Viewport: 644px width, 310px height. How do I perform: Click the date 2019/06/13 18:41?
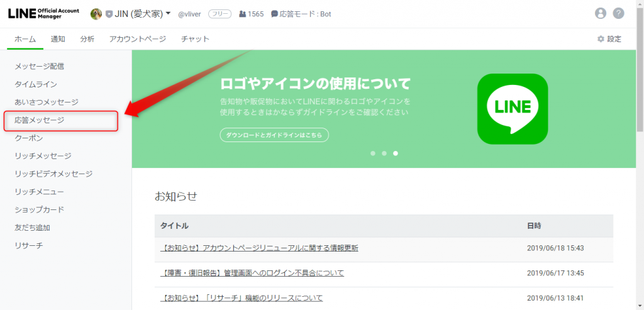555,297
